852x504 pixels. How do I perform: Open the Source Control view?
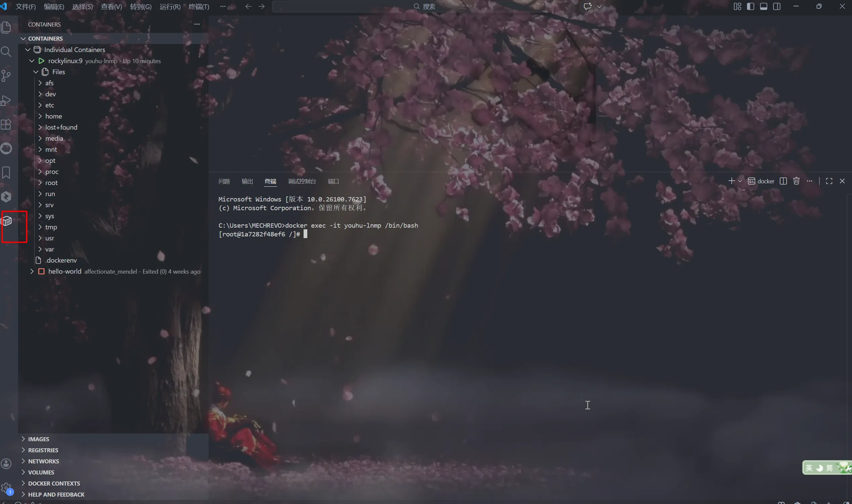[x=6, y=76]
